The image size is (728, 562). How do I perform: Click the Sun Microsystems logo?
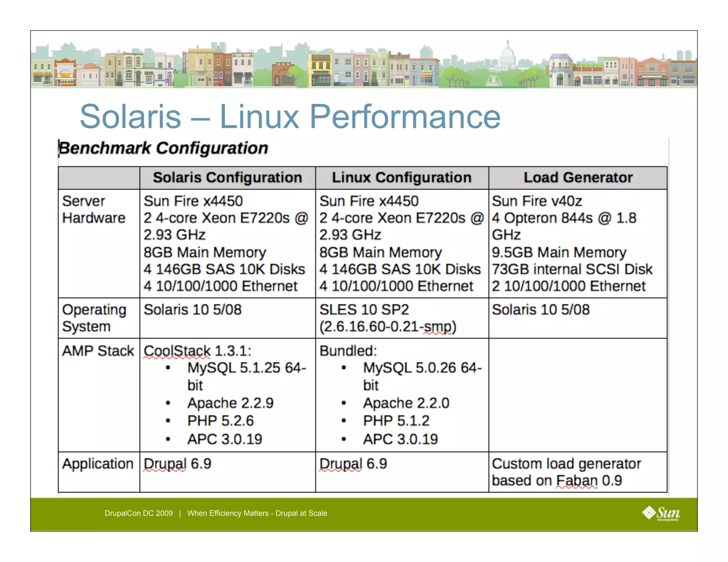(661, 513)
